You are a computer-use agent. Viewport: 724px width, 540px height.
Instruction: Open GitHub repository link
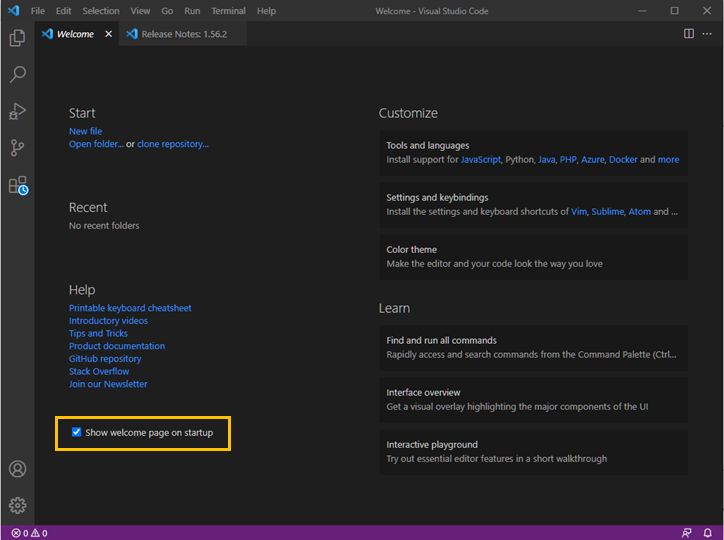(105, 359)
